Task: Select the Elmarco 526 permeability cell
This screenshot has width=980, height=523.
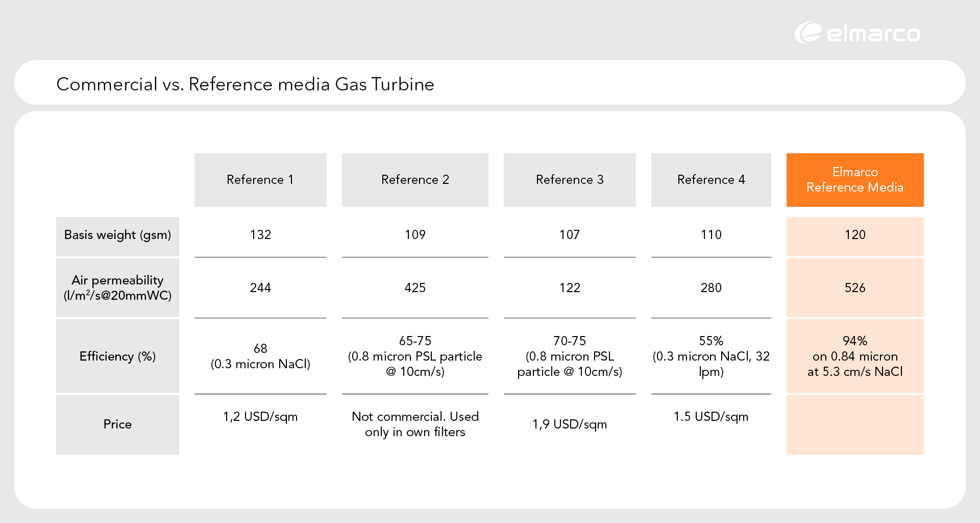Action: [x=855, y=288]
